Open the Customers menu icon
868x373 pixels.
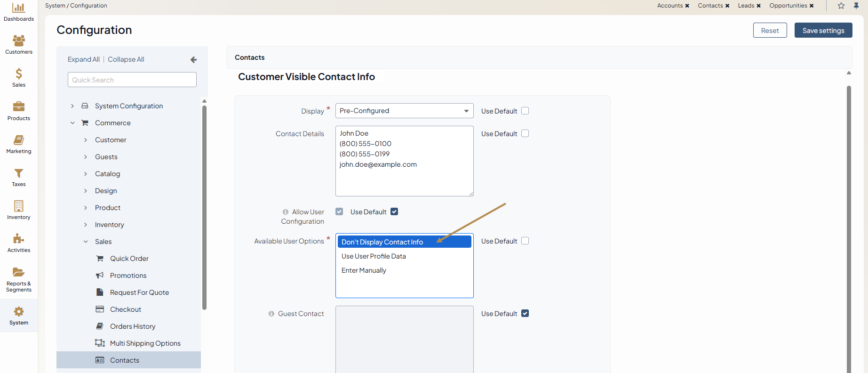(x=19, y=41)
